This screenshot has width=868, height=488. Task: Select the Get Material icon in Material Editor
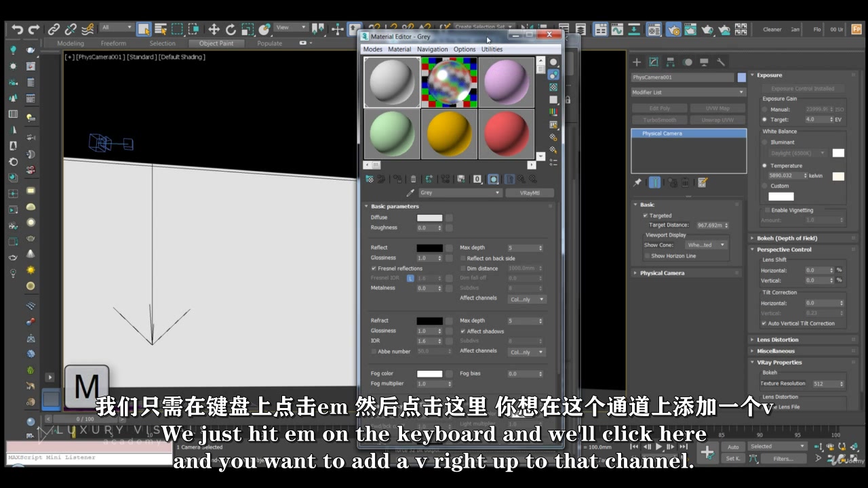[370, 178]
